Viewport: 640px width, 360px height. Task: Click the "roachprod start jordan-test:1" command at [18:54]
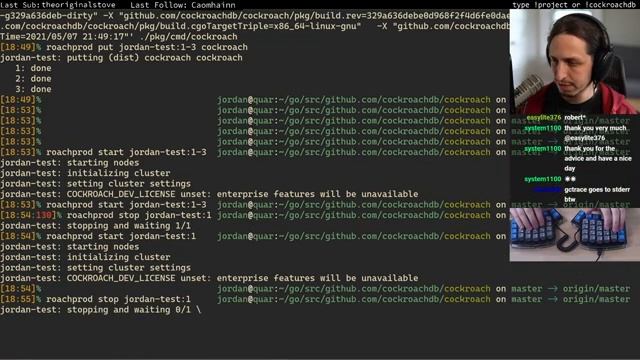(x=121, y=236)
